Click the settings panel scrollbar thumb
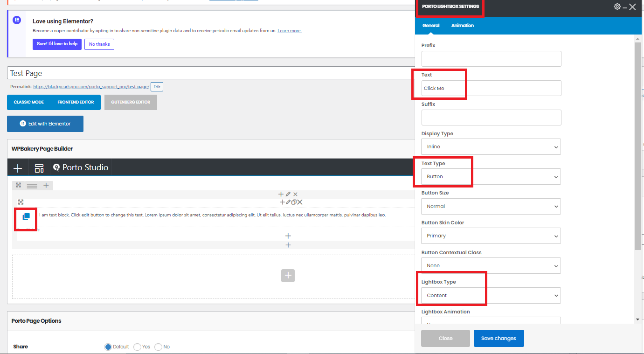Image resolution: width=644 pixels, height=354 pixels. tap(637, 146)
